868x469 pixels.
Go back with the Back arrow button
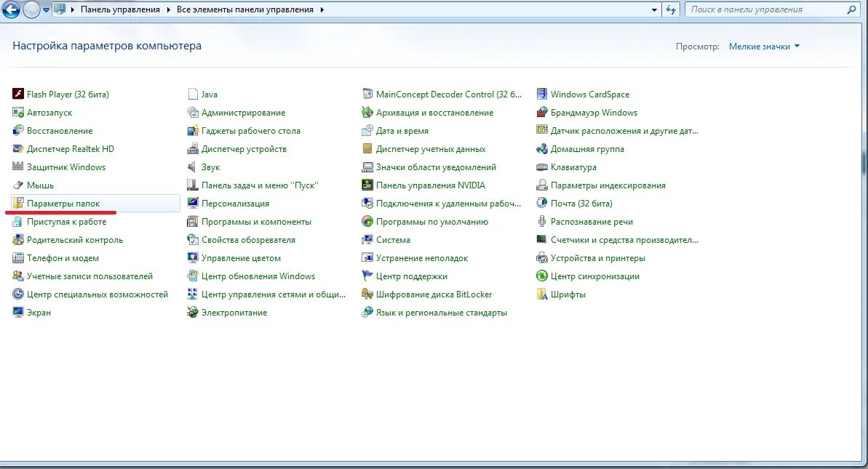click(11, 9)
